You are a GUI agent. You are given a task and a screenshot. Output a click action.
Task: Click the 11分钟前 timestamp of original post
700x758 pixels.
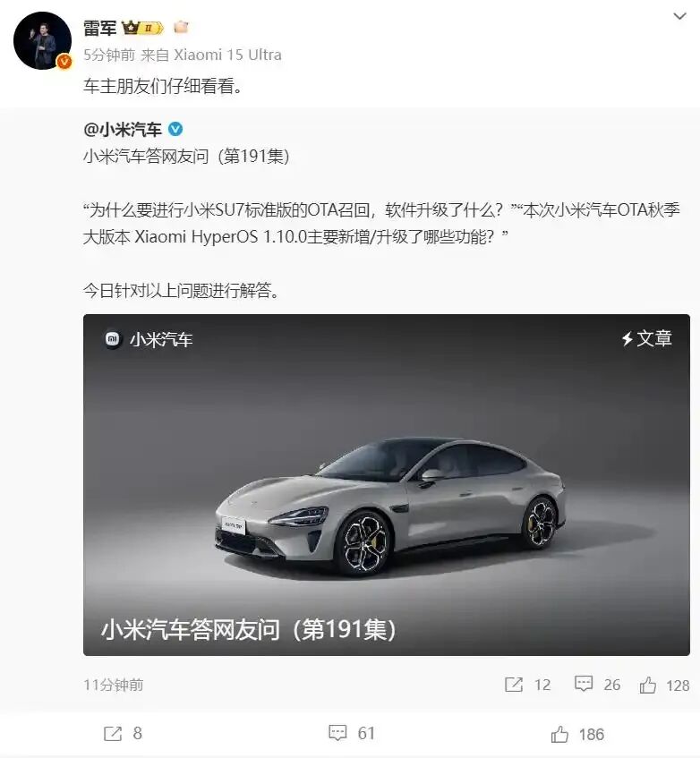coord(113,685)
